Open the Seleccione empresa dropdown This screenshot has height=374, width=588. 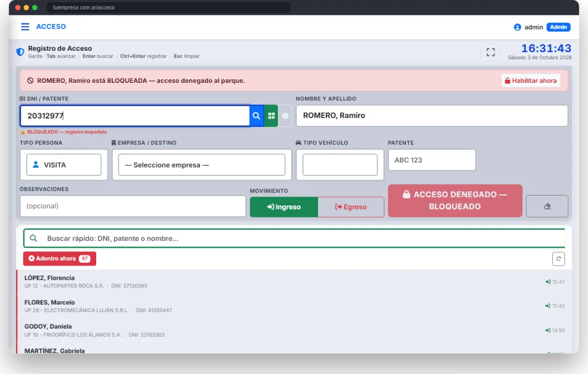pos(202,165)
